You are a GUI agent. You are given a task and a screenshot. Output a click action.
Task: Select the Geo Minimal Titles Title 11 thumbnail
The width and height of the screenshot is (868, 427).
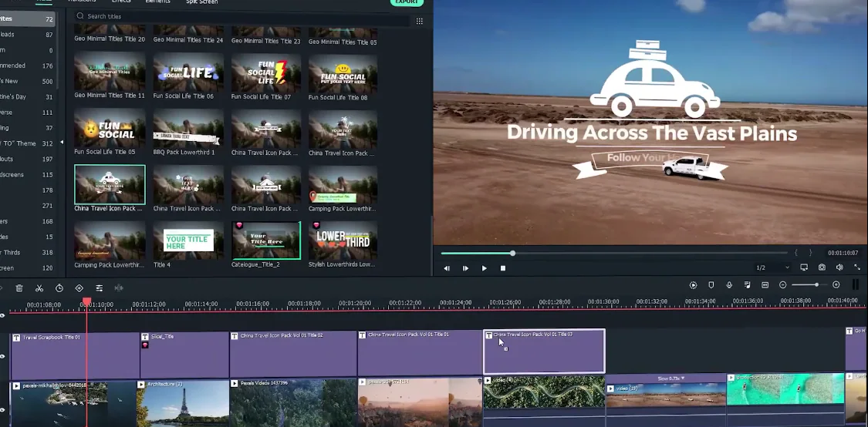tap(110, 72)
